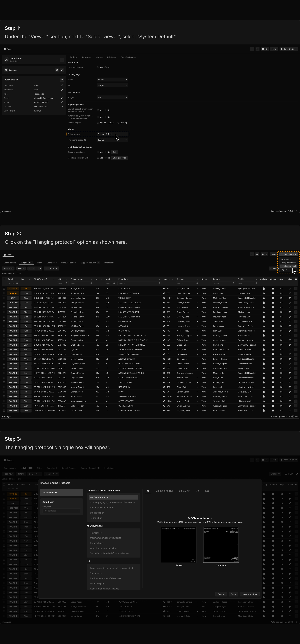Click the lock icon in Maddox, Violet row

click(x=264, y=317)
